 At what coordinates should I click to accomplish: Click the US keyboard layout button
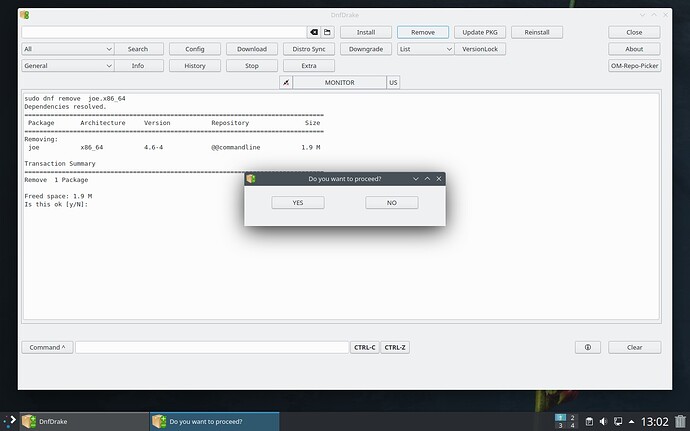tap(393, 82)
